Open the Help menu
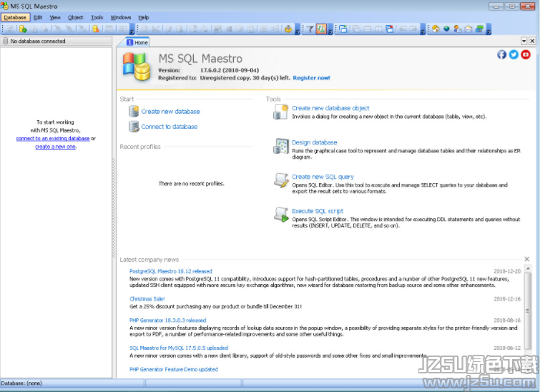This screenshot has height=392, width=540. [x=144, y=17]
